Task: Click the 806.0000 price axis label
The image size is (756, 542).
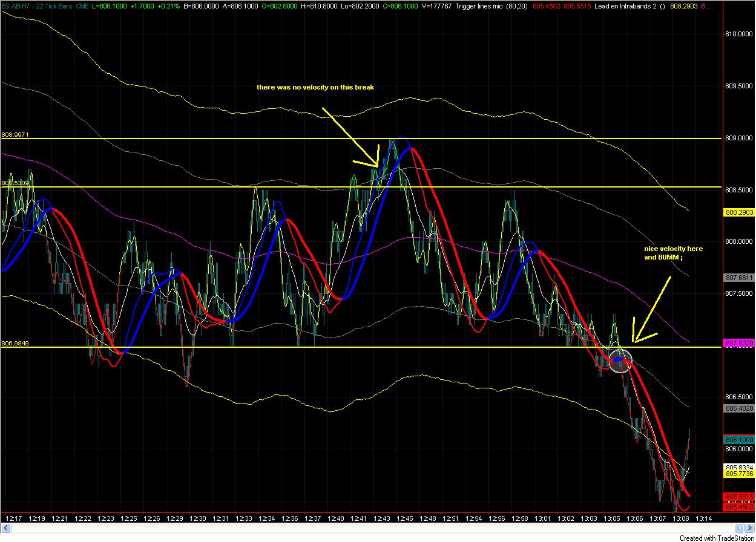Action: (x=738, y=448)
